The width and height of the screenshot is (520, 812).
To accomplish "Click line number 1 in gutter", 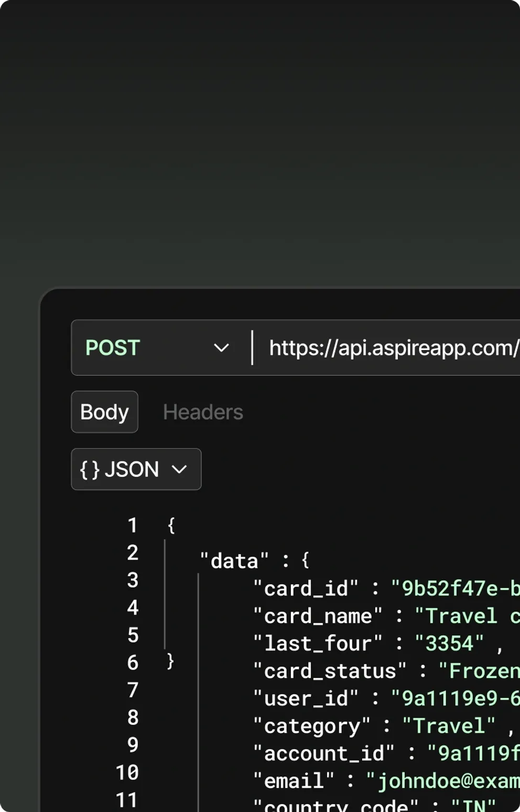I will tap(133, 525).
